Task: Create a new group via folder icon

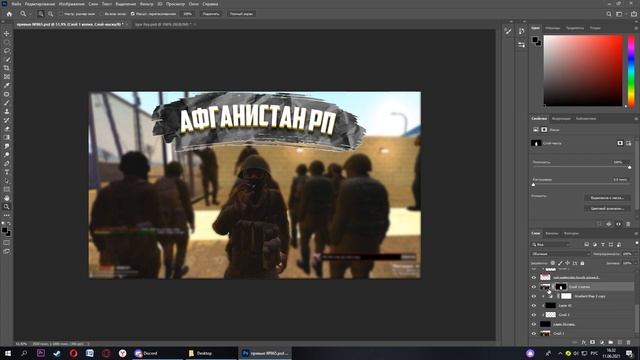Action: [611, 342]
